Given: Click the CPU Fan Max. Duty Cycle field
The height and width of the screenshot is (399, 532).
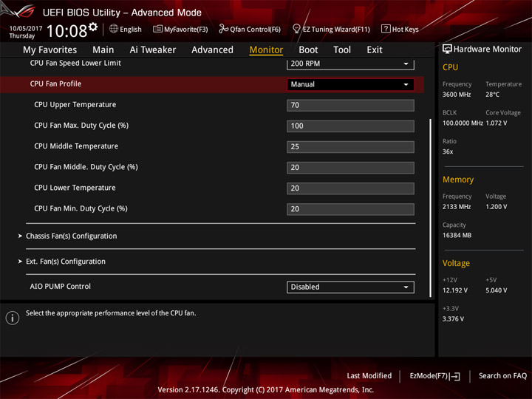Looking at the screenshot, I should 350,126.
